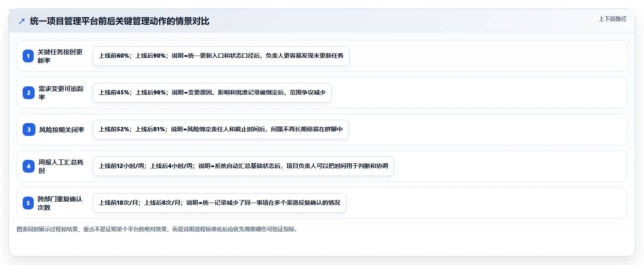Select the 需求变更可追踪率 label

[x=61, y=93]
